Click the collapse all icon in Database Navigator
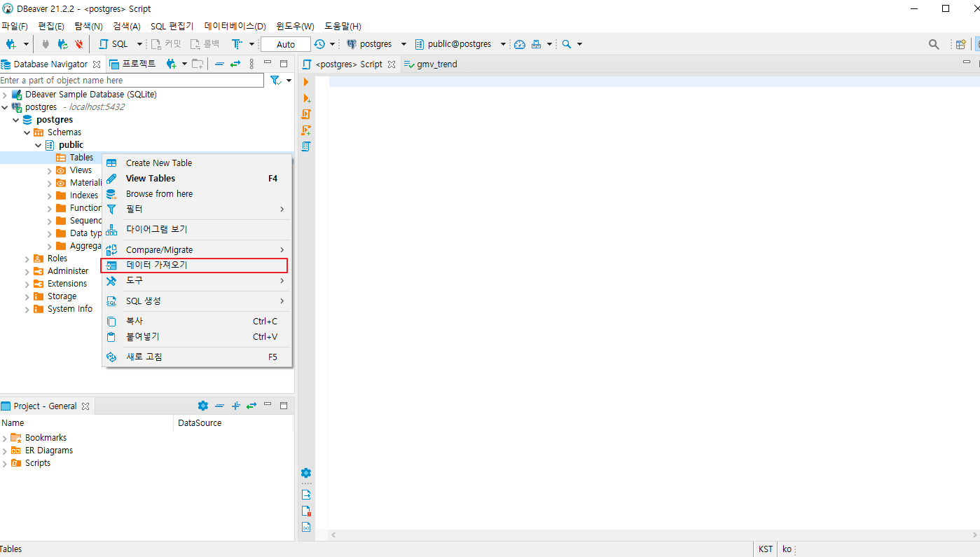The height and width of the screenshot is (557, 980). coord(219,64)
